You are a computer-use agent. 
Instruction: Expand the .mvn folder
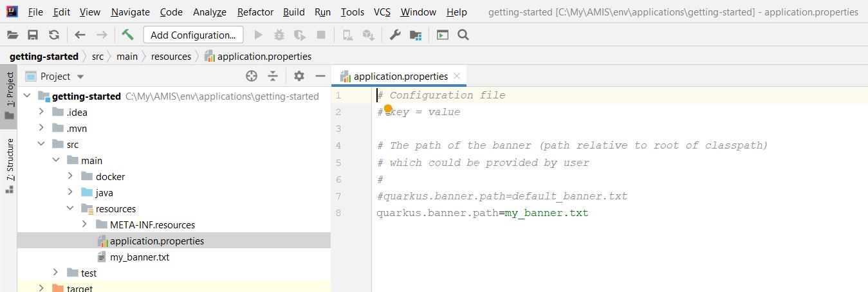coord(41,128)
